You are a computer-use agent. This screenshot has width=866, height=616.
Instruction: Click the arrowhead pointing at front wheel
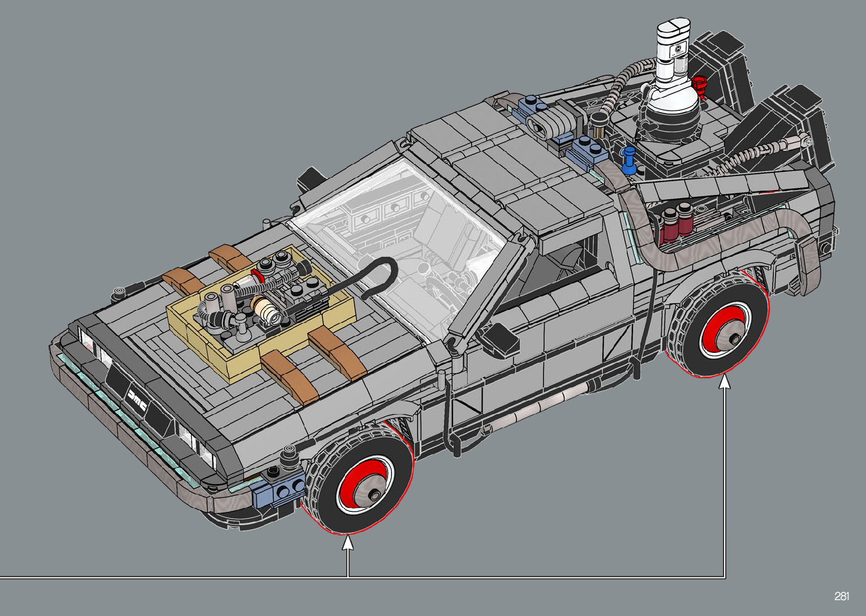(x=348, y=544)
